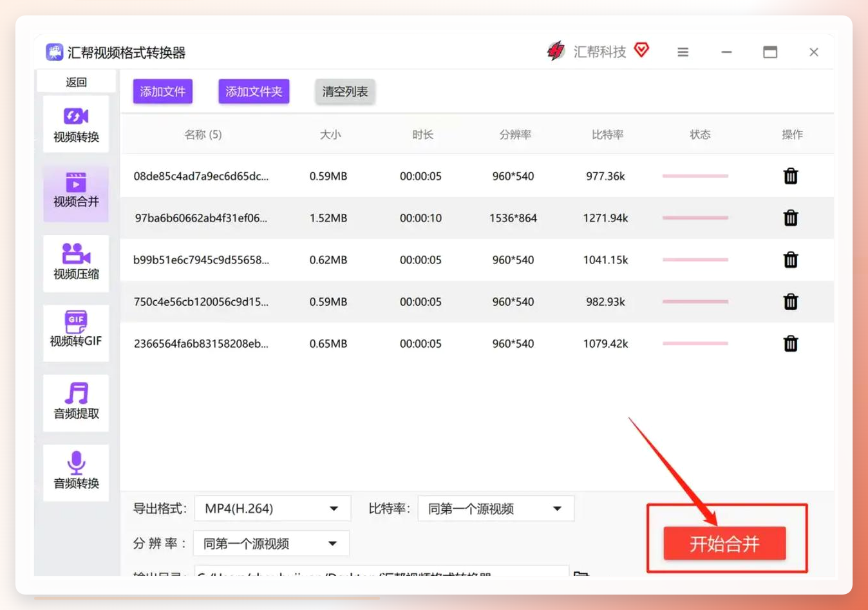Start merging with the 开始合并 button
This screenshot has height=610, width=868.
point(725,544)
